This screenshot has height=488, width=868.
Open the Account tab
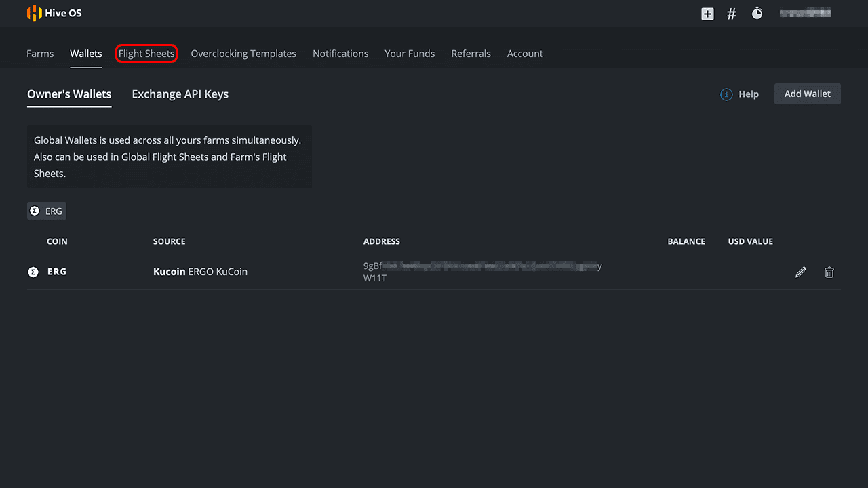(x=525, y=54)
